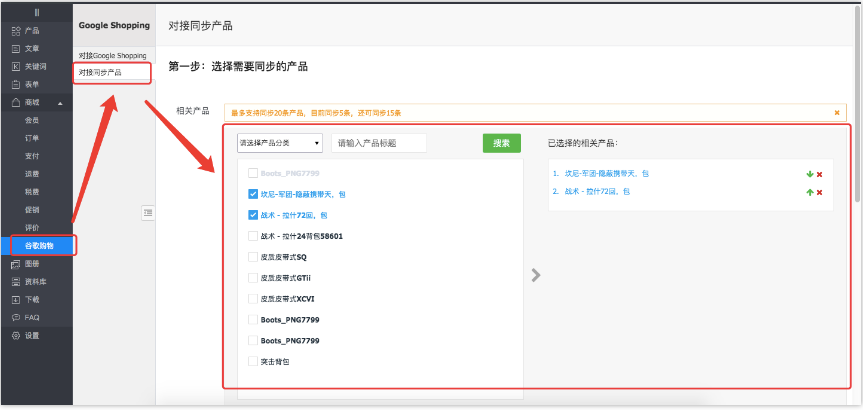Tick the 皮质皮带式SQ product checkbox
Viewport: 863px width, 410px height.
253,257
